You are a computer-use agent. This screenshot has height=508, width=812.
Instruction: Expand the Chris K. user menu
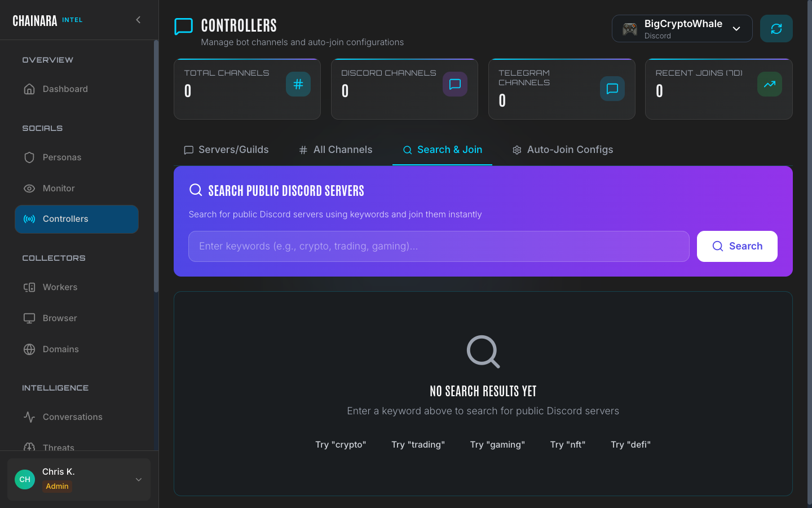[x=79, y=479]
